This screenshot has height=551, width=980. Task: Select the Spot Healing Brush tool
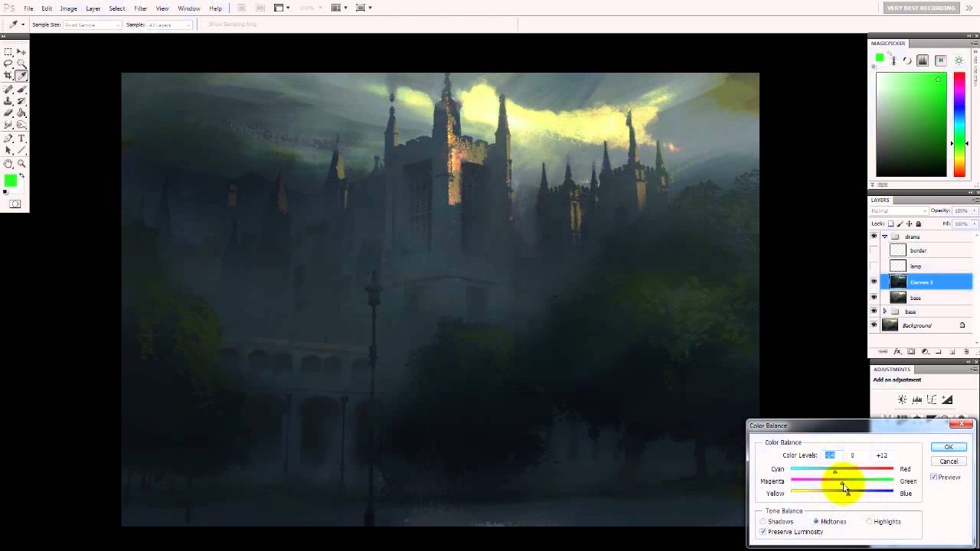[8, 89]
